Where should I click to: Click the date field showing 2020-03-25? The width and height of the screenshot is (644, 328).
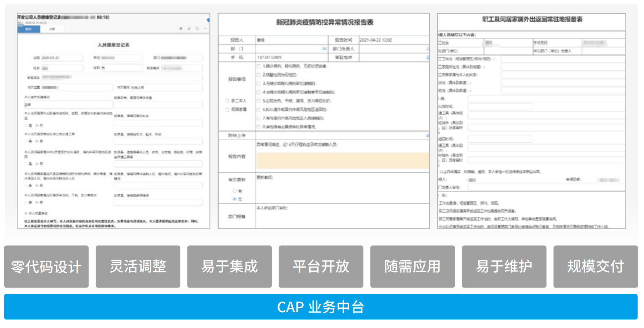(x=62, y=58)
